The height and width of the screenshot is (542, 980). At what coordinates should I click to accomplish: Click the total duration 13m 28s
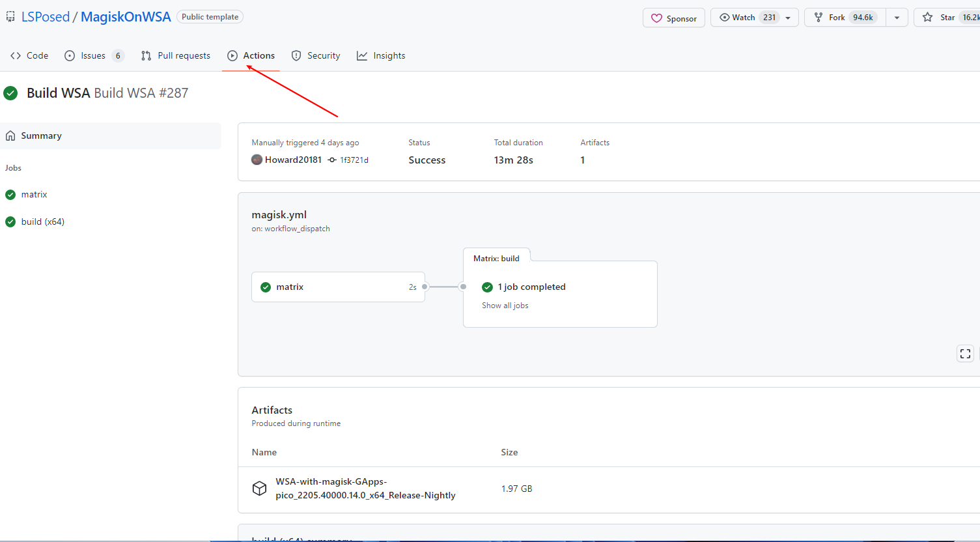(x=514, y=160)
